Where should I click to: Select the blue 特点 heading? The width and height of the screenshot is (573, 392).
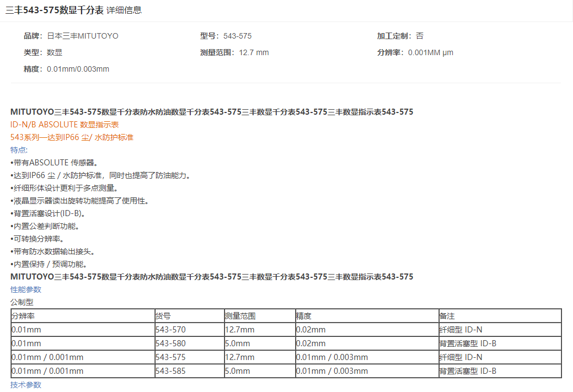[19, 150]
